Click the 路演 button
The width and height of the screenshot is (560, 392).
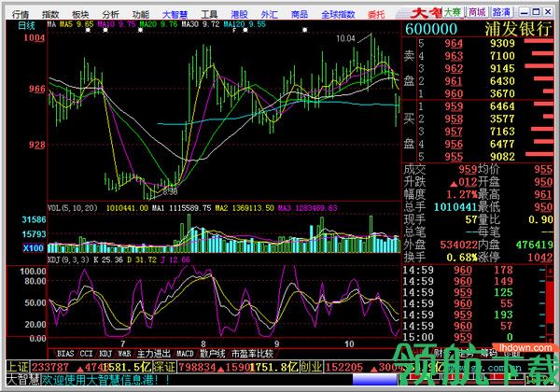(x=501, y=12)
